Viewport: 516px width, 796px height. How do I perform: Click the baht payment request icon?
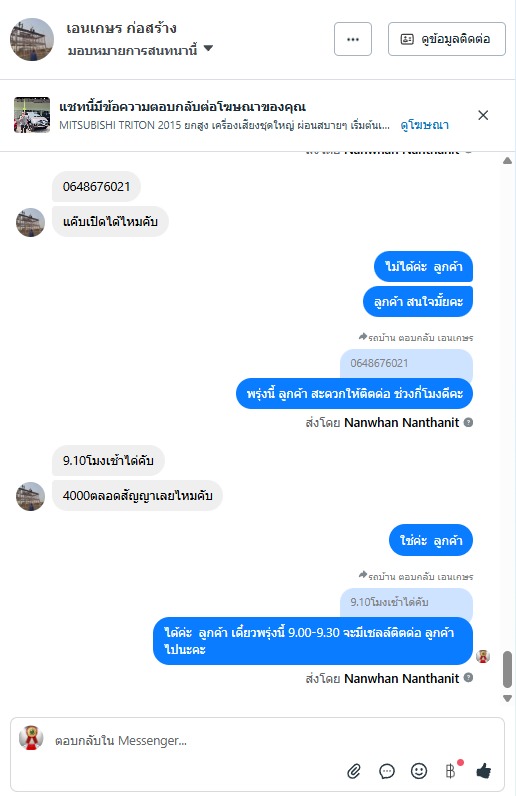[451, 771]
